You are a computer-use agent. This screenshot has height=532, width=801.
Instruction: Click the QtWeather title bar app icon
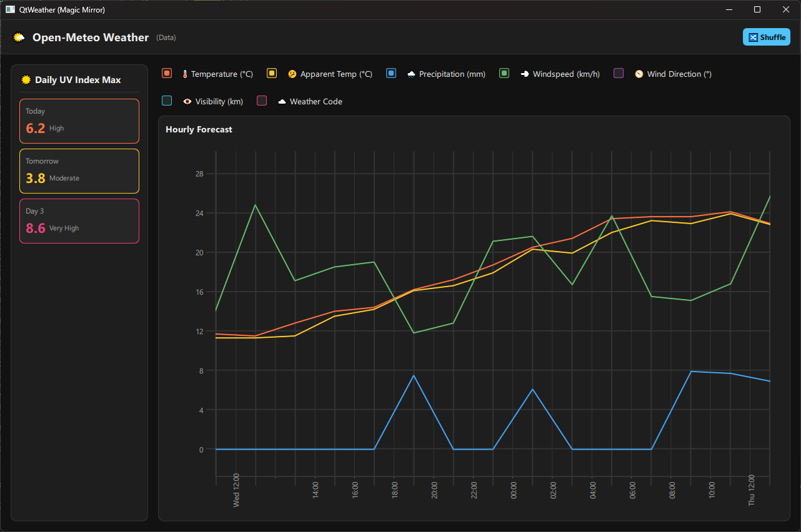[x=11, y=9]
